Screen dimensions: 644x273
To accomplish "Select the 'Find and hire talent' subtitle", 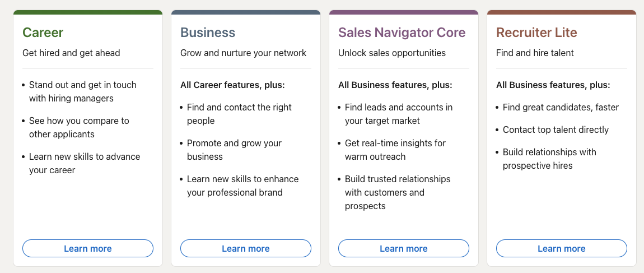I will click(x=535, y=53).
